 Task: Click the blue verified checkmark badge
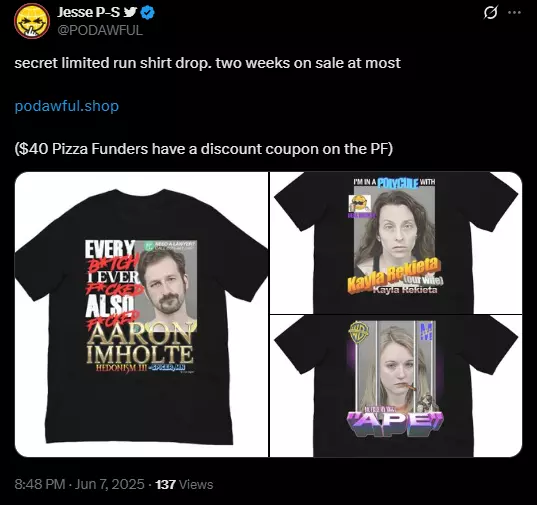point(147,13)
